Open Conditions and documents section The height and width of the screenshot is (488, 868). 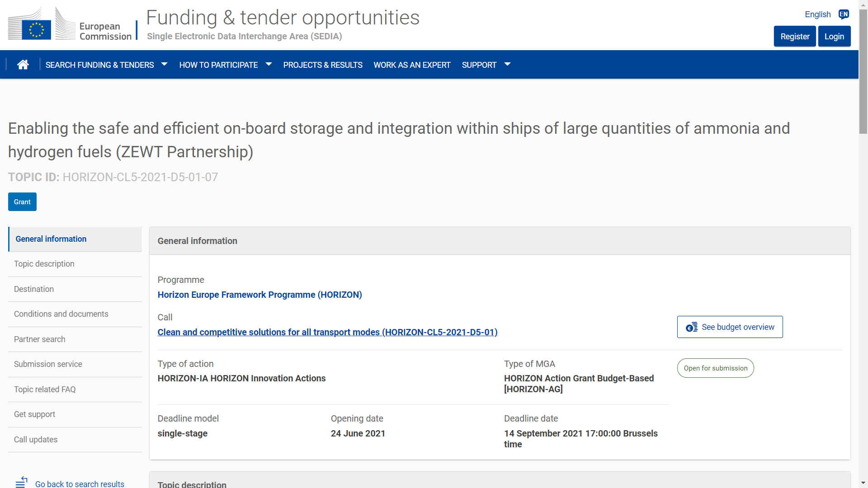[75, 314]
